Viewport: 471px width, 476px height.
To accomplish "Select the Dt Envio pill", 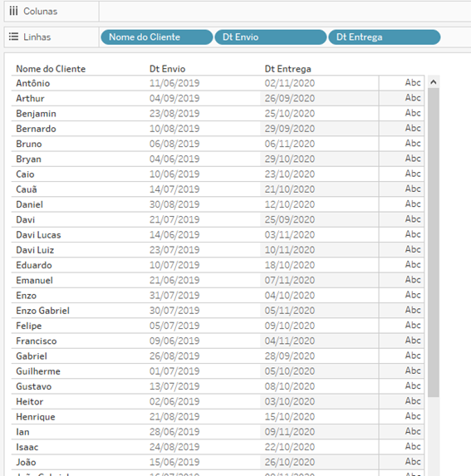I will tap(271, 37).
